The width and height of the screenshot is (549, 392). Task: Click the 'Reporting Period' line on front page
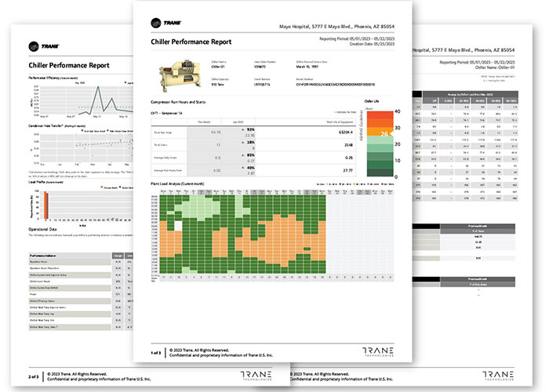[x=357, y=39]
